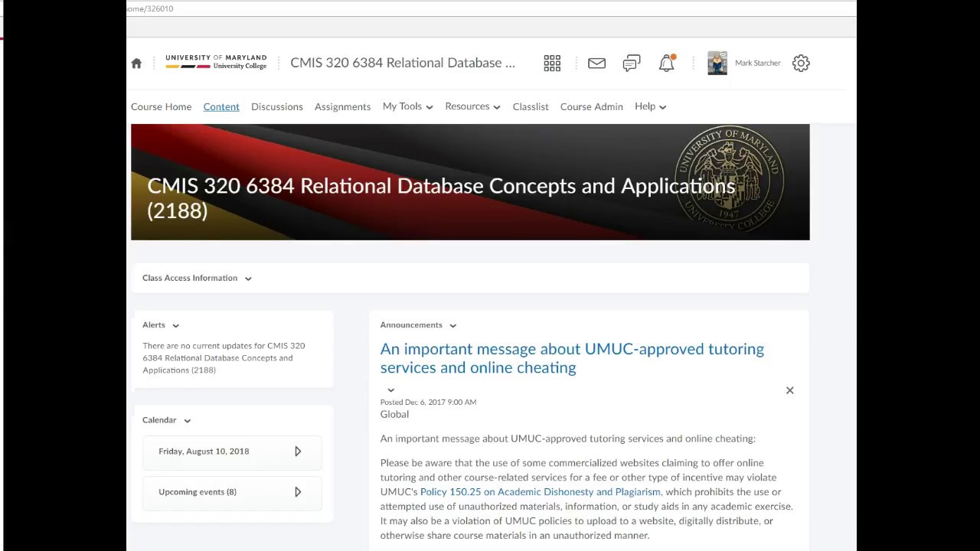Click CMIS 320 6384 course title in header
Screen dimensions: 980x551
pos(403,63)
